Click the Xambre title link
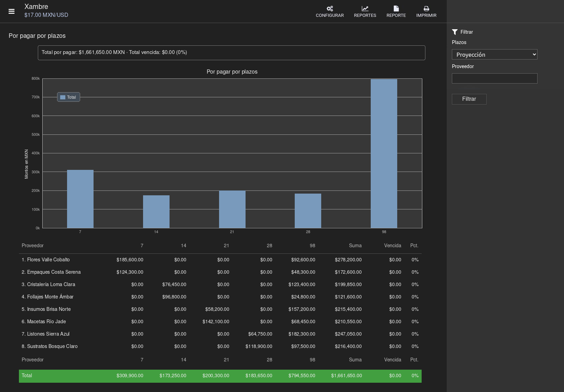Screen dimensions: 564x392 point(36,7)
